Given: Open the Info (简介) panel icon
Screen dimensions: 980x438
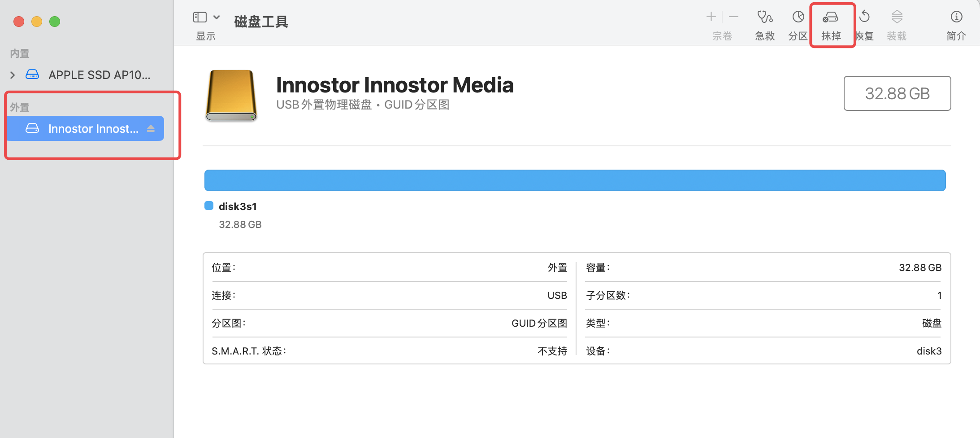Looking at the screenshot, I should (956, 18).
